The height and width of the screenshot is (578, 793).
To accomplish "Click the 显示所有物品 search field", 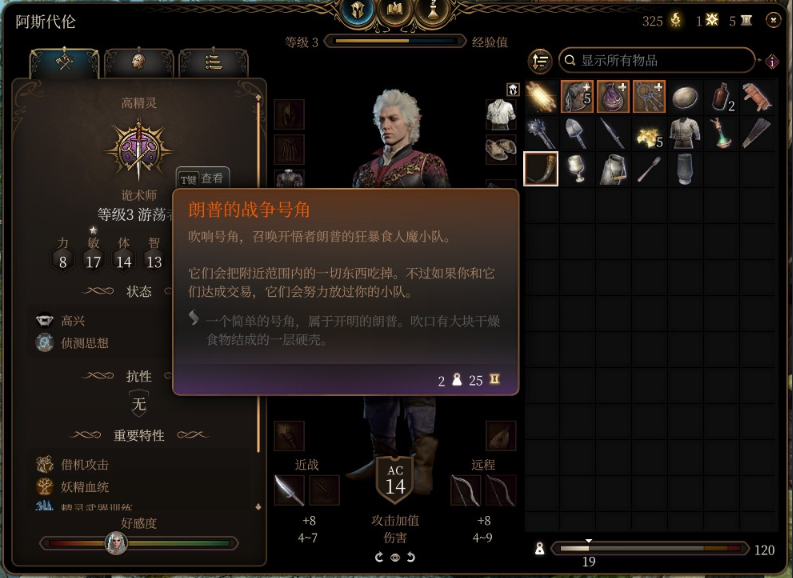I will point(657,61).
